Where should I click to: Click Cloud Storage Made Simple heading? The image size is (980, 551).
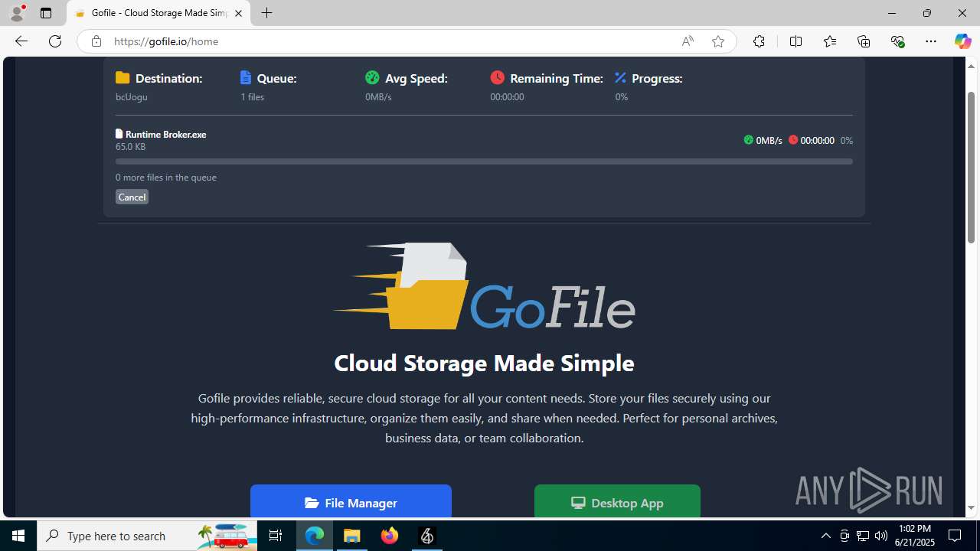pos(484,363)
